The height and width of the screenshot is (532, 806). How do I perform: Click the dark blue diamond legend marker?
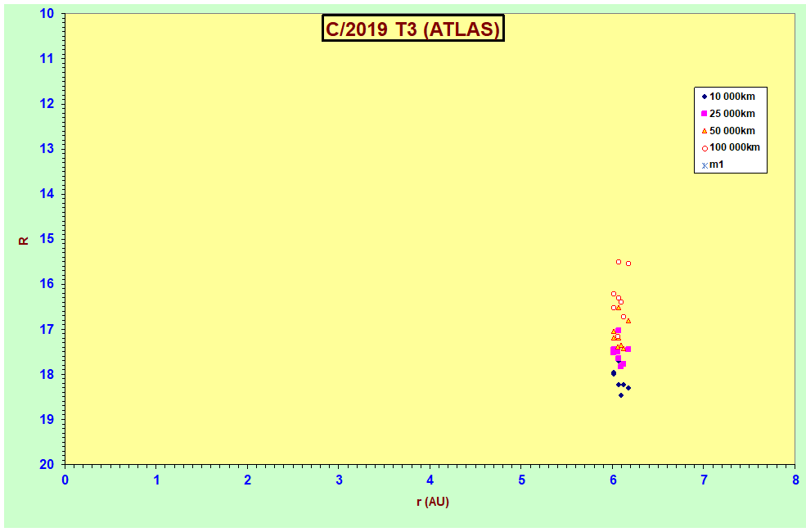[705, 97]
